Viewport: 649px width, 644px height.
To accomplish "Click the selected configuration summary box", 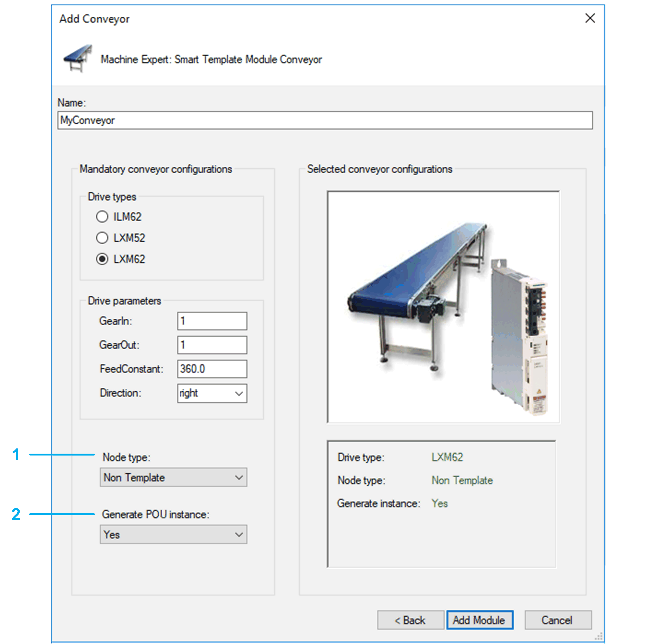I will (441, 504).
